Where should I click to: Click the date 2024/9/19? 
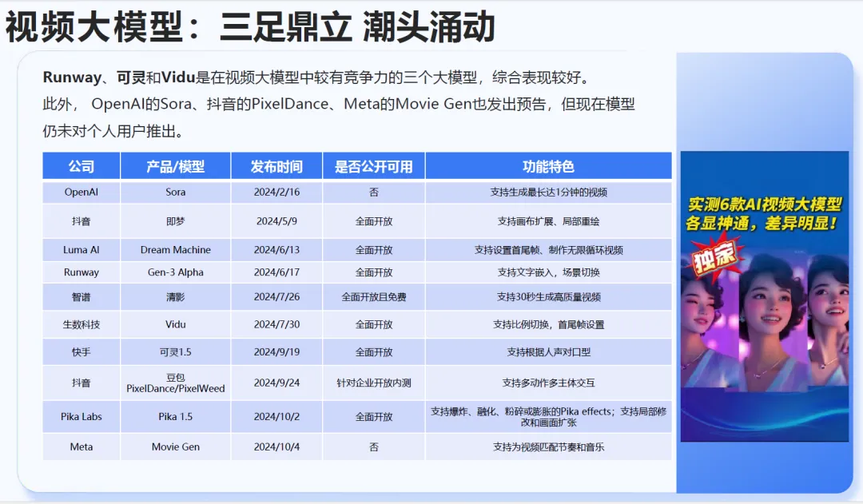[276, 352]
